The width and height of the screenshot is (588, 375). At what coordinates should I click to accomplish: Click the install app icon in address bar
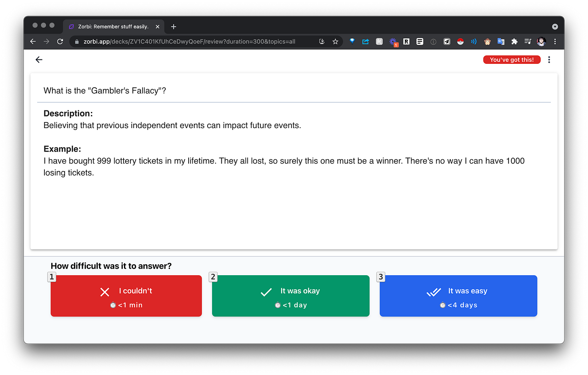tap(322, 42)
